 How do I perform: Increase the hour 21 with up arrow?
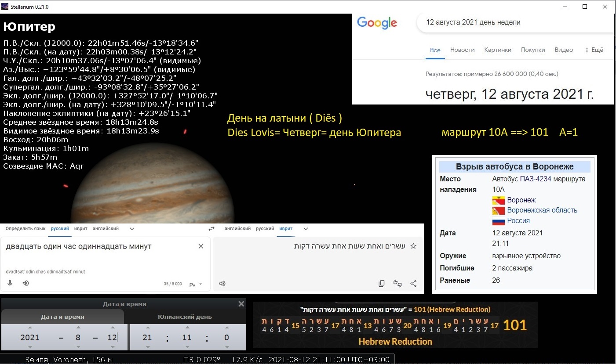point(147,327)
